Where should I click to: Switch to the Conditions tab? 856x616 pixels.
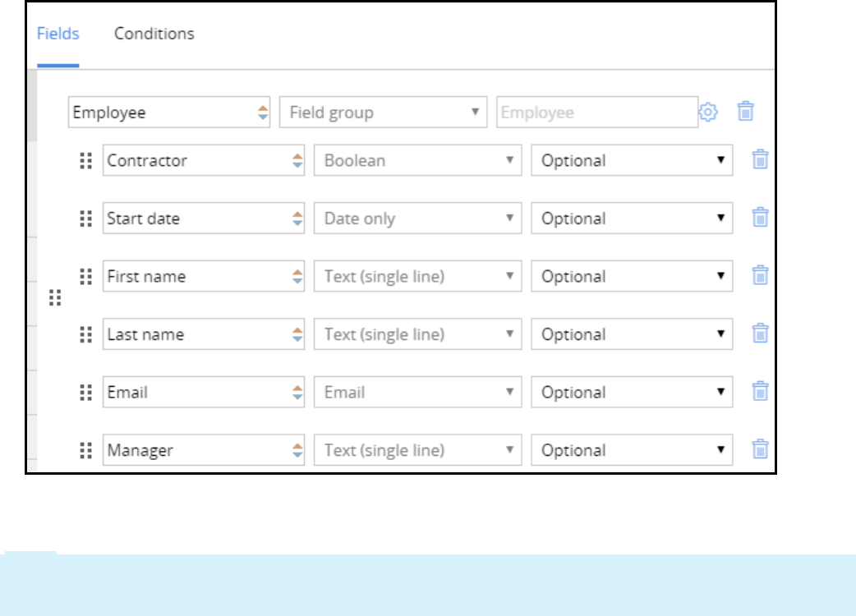[154, 34]
